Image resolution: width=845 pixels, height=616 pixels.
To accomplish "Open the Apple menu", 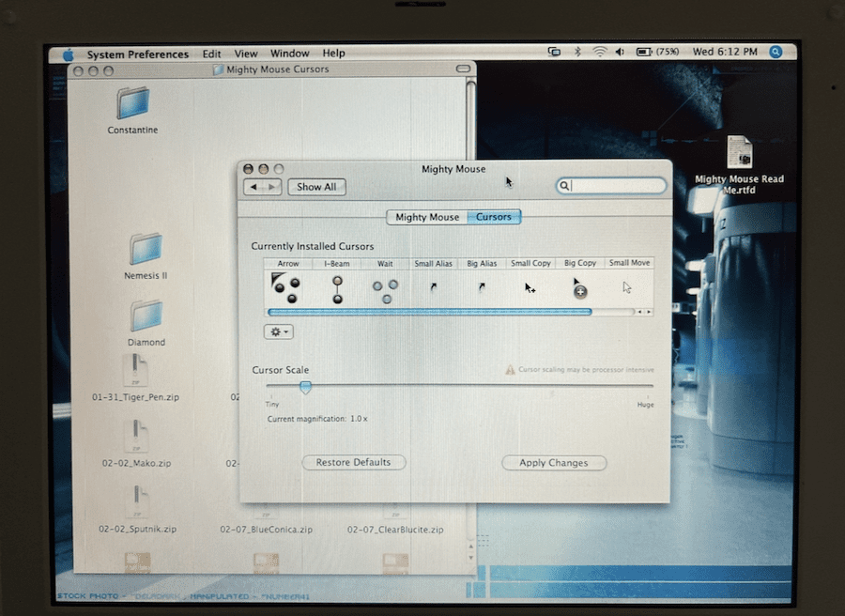I will coord(69,54).
